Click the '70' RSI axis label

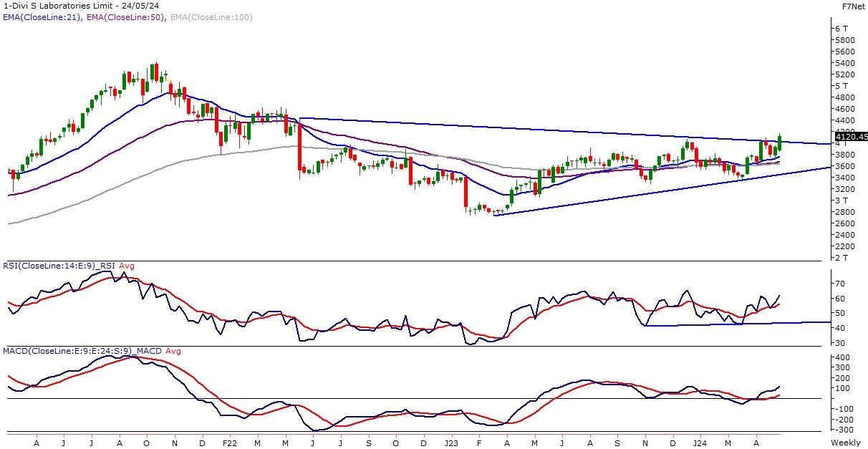[x=839, y=284]
